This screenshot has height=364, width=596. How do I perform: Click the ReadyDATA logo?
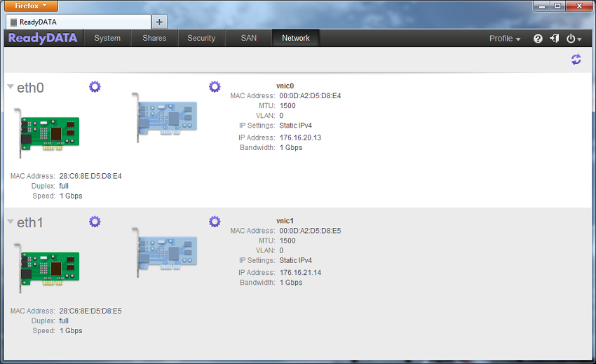click(43, 38)
